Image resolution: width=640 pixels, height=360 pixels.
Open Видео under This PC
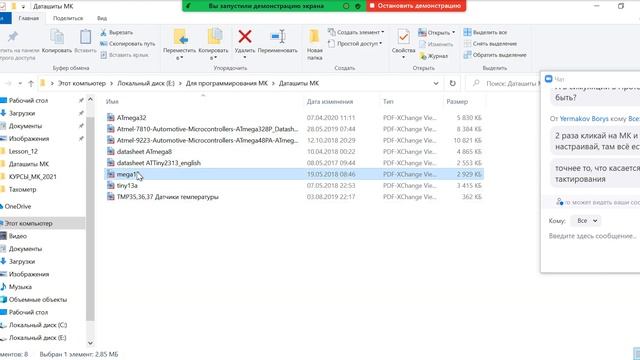click(x=18, y=236)
